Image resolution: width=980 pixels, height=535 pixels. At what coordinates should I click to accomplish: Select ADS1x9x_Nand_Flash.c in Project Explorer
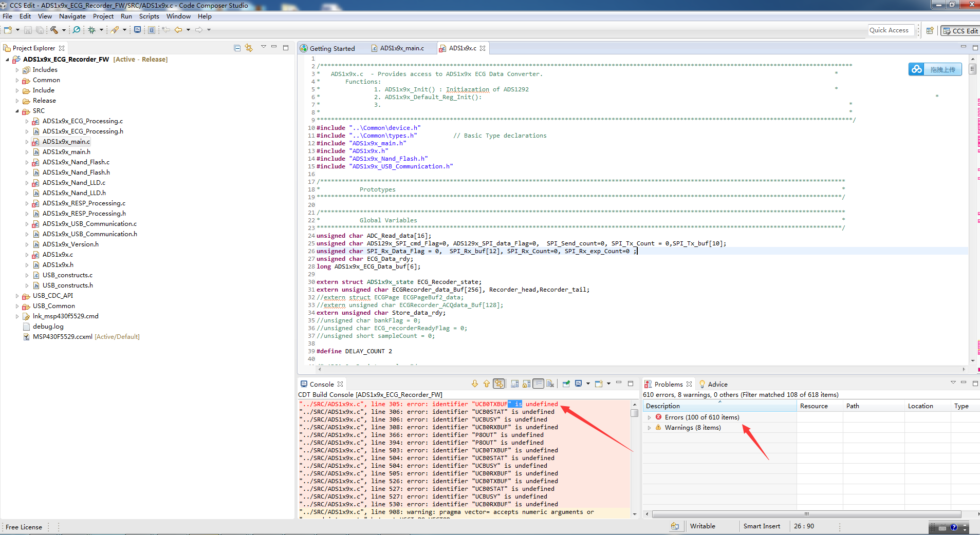point(76,162)
